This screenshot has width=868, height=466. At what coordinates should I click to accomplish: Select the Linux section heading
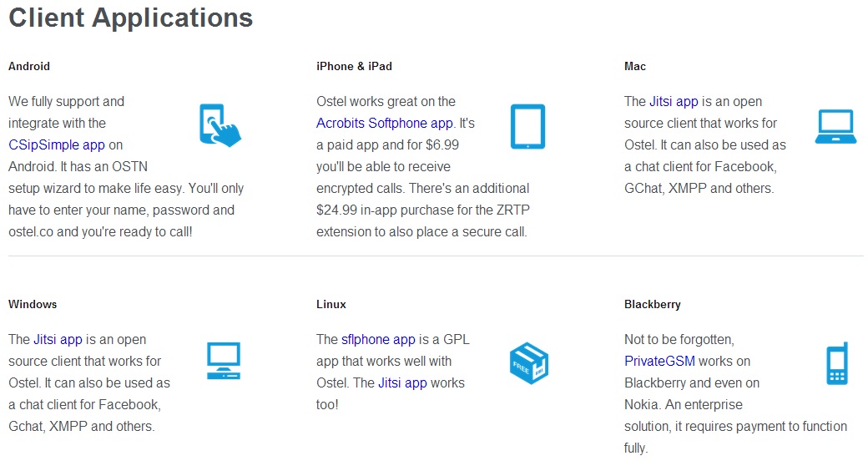pyautogui.click(x=331, y=304)
